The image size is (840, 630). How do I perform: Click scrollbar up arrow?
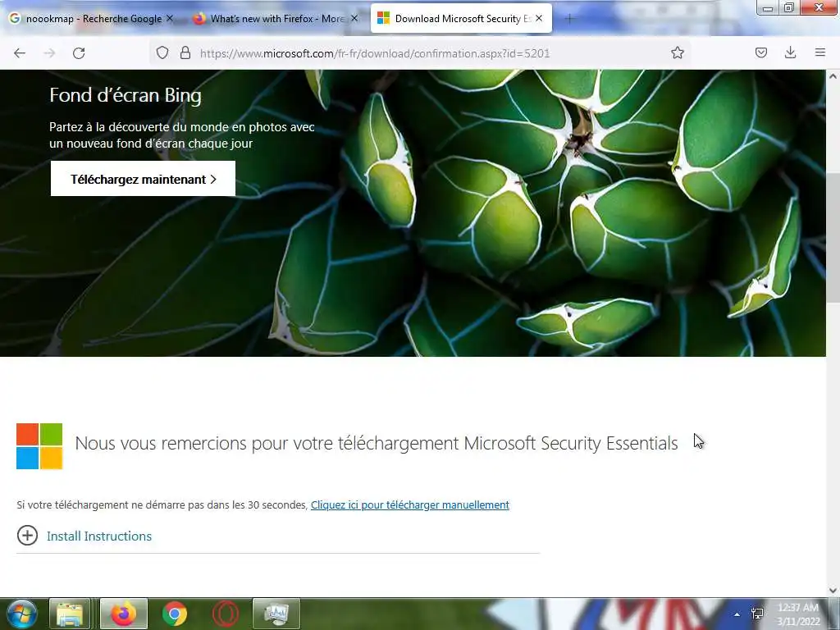pos(833,76)
